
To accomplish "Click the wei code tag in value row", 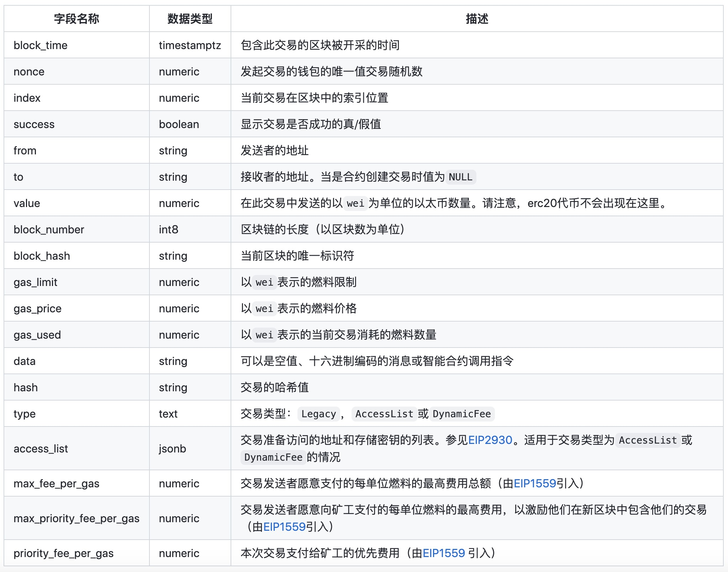I will tap(355, 203).
